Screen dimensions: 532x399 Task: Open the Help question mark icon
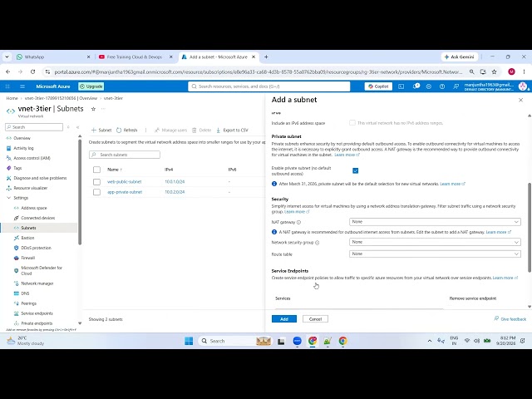coord(442,86)
